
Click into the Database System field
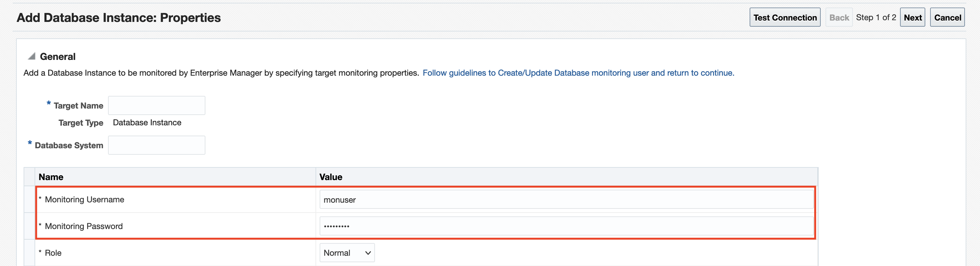156,145
